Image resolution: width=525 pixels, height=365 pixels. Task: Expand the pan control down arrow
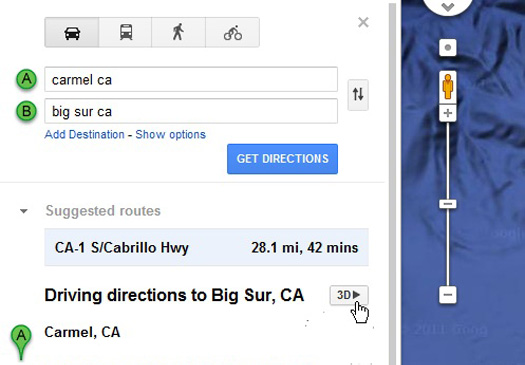pos(448,6)
